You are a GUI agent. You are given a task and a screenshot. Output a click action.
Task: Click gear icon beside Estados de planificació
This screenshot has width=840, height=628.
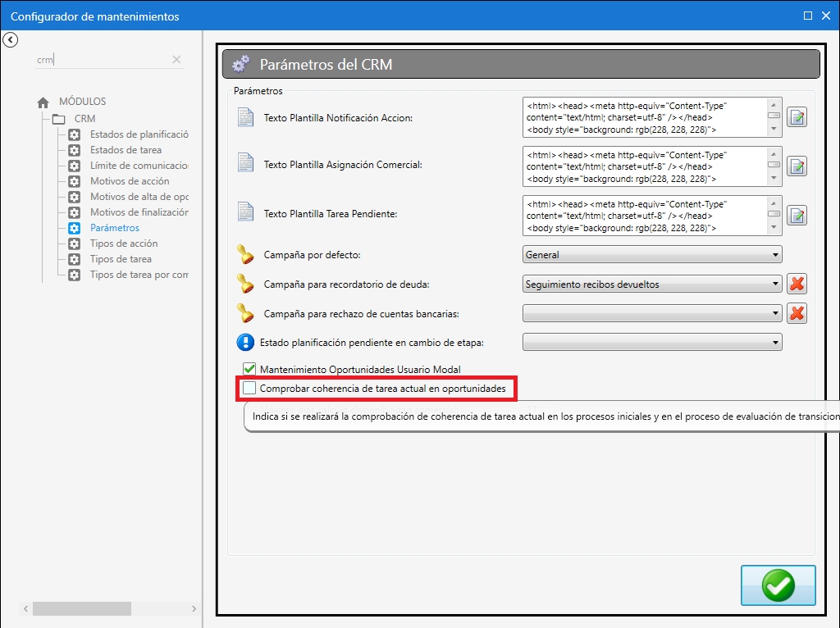coord(75,134)
